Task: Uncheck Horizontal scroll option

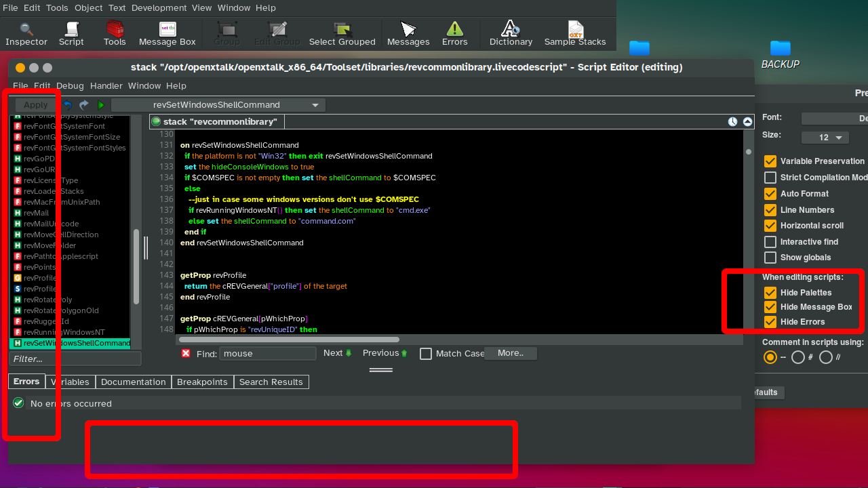Action: (x=770, y=226)
